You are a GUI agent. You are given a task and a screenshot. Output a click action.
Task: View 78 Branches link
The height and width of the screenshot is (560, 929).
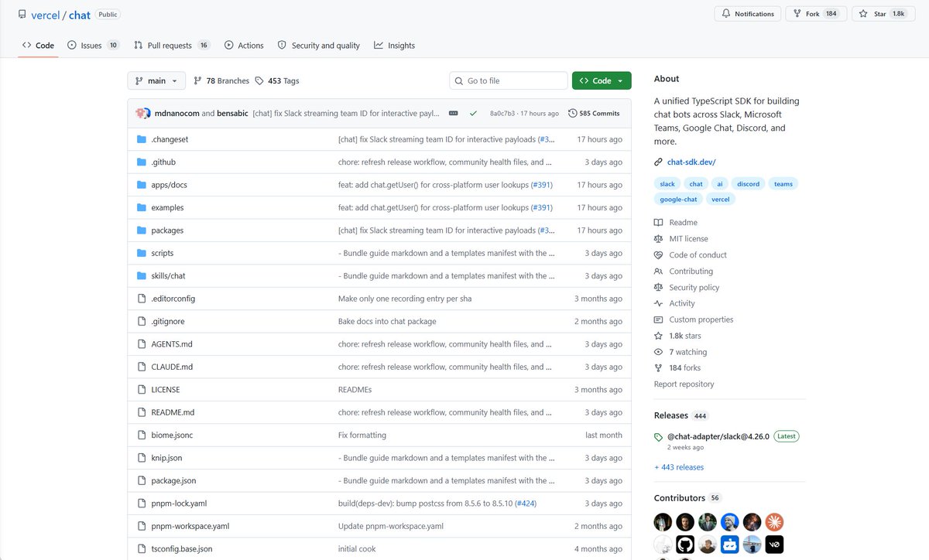[221, 80]
